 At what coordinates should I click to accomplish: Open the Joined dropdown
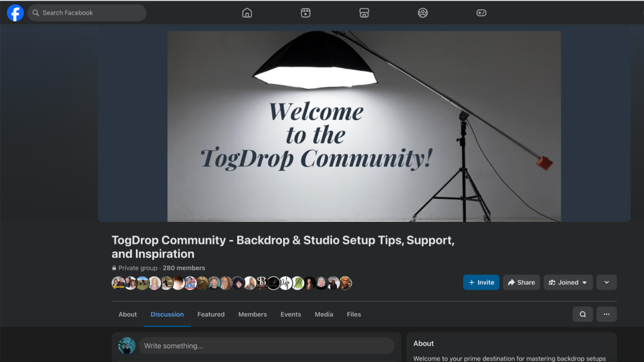click(x=568, y=282)
